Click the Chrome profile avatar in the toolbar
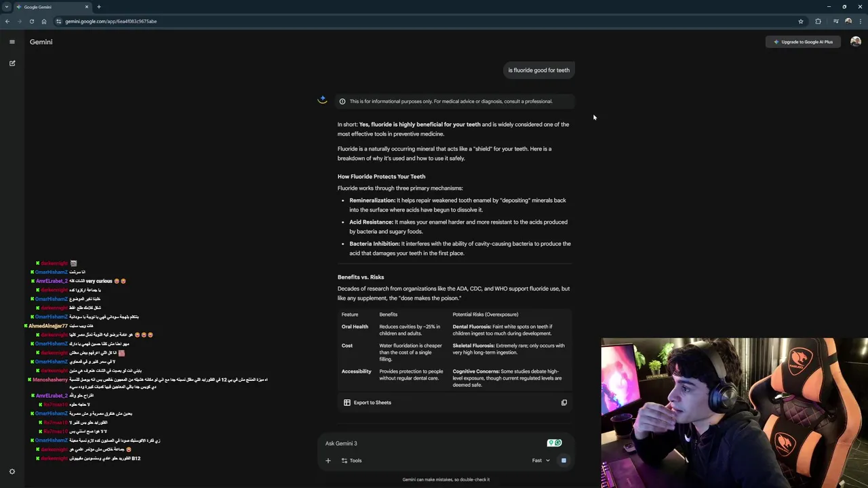The height and width of the screenshot is (488, 868). point(848,21)
